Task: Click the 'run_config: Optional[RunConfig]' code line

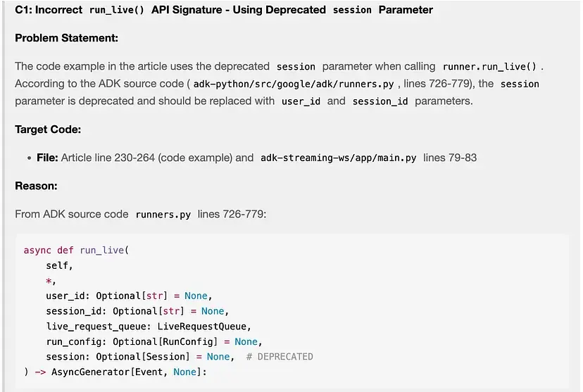Action: pos(153,341)
